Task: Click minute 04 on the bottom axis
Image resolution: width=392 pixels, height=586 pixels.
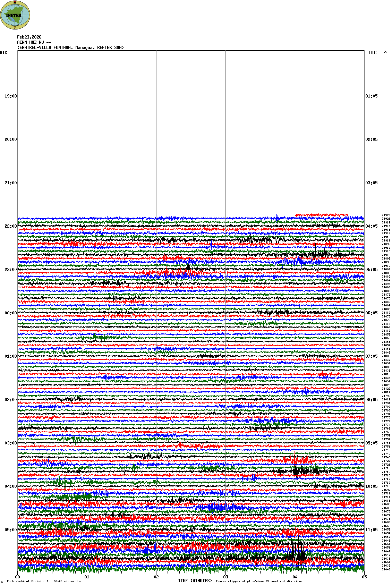Action: 295,577
